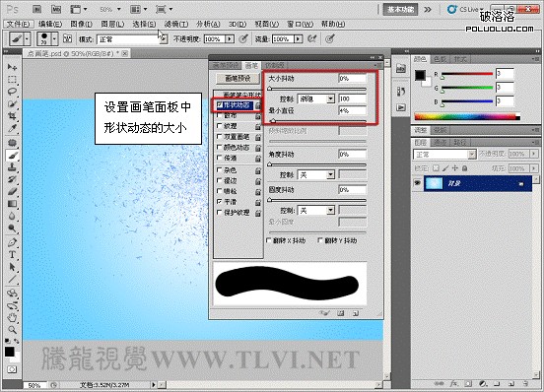Select the Horizontal Type tool

pyautogui.click(x=12, y=255)
